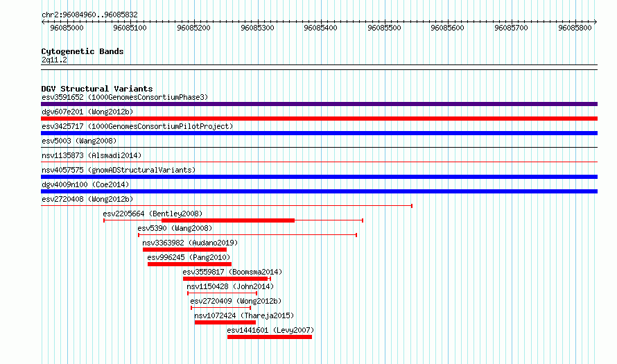This screenshot has width=617, height=364.
Task: Click ruler position 96085700
Action: tap(511, 28)
